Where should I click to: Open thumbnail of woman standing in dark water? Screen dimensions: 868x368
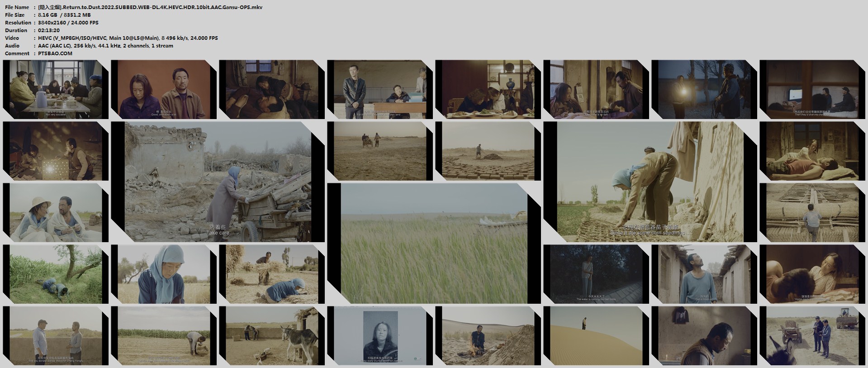(596, 274)
